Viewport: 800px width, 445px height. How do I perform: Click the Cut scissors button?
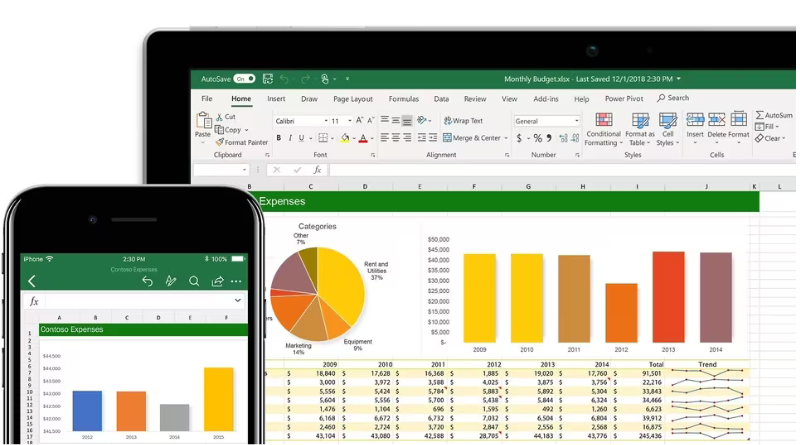[x=226, y=117]
